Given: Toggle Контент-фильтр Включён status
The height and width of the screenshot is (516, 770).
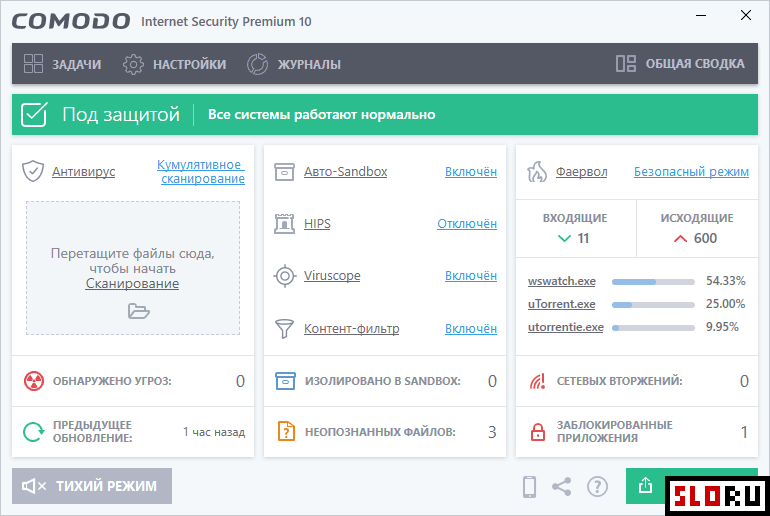Looking at the screenshot, I should 471,328.
